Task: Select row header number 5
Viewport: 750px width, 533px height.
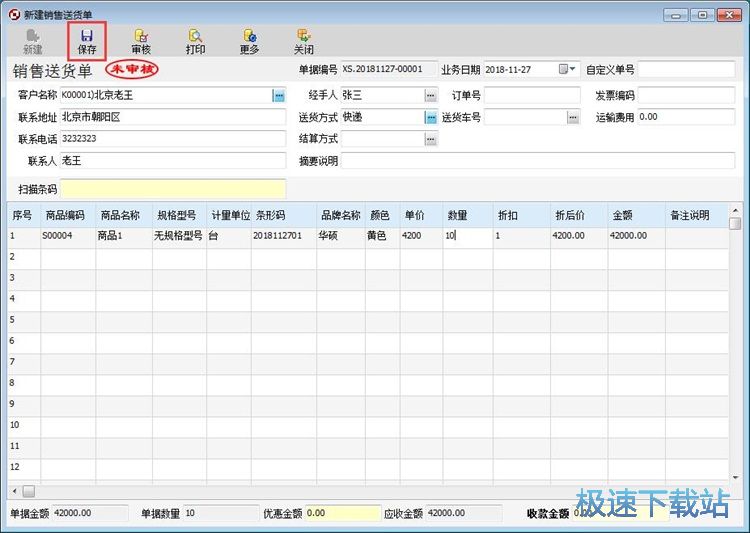Action: (x=24, y=320)
